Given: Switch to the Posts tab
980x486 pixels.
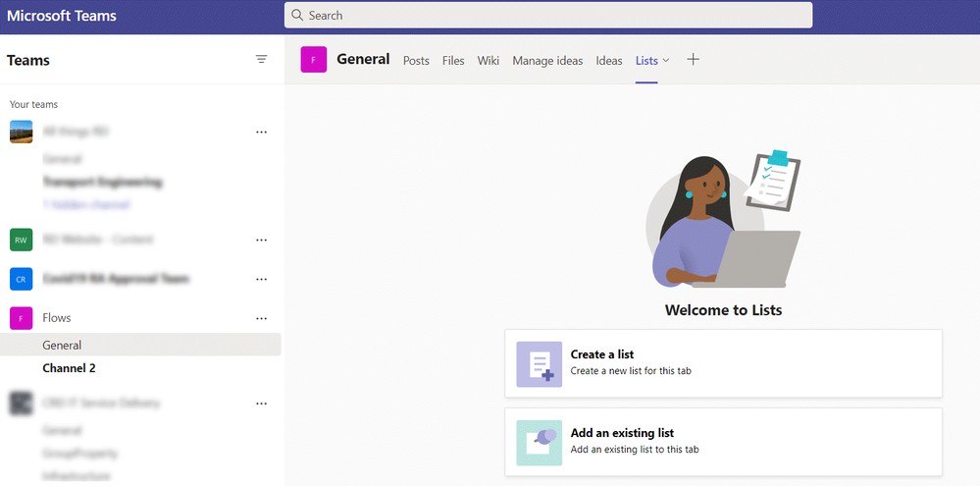Looking at the screenshot, I should [416, 61].
